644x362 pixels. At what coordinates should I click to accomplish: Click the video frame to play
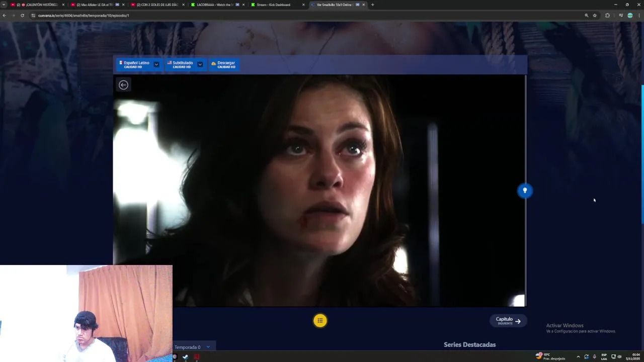319,191
